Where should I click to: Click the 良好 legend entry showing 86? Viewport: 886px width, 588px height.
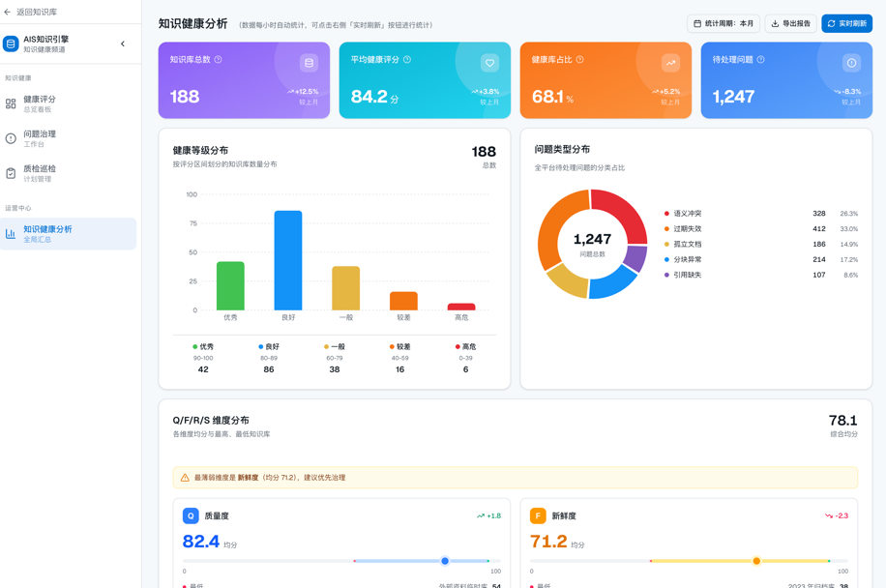pos(269,358)
